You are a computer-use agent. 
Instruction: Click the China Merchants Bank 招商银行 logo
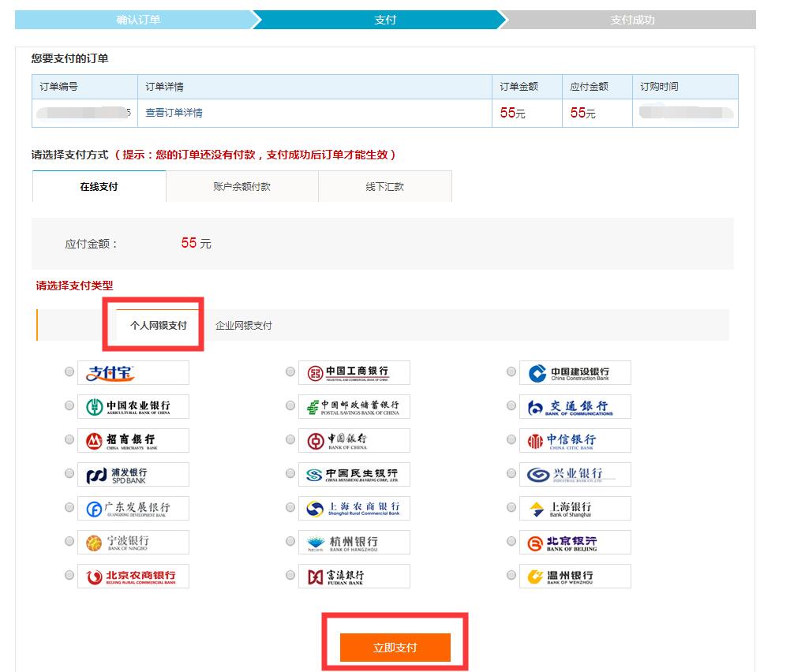point(133,441)
